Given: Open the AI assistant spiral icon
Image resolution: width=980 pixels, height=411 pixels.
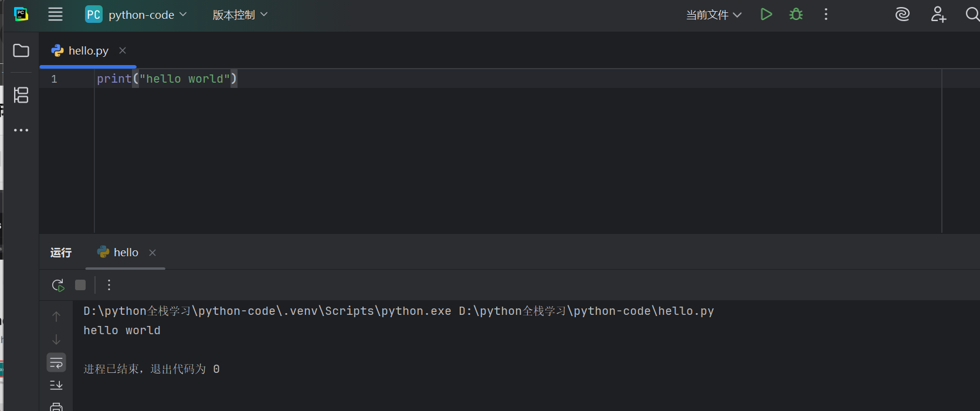Looking at the screenshot, I should (903, 14).
